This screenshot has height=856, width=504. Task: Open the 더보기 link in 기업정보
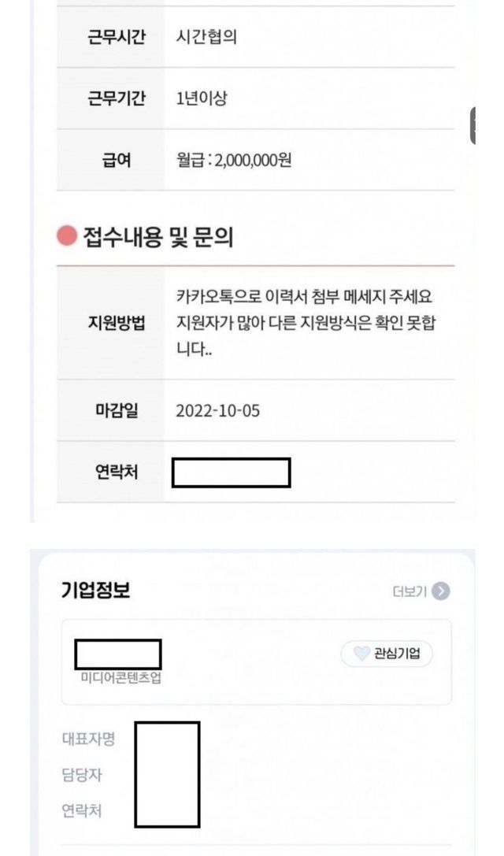[x=409, y=591]
